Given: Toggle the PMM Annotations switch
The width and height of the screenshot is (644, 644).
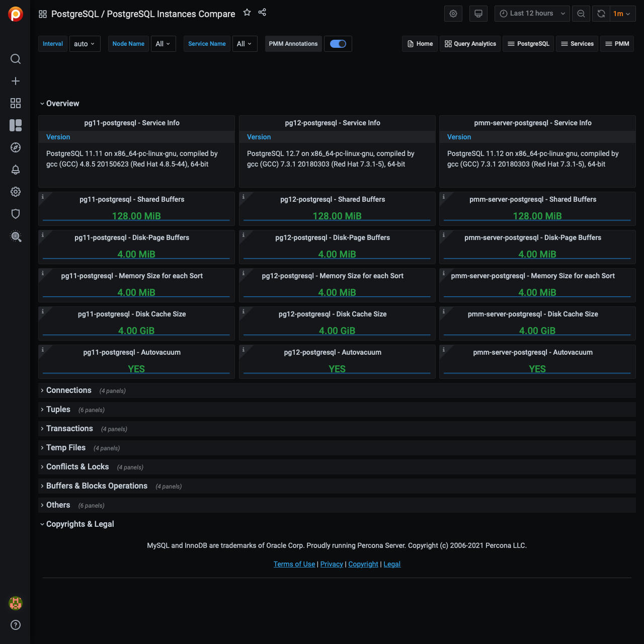Looking at the screenshot, I should pyautogui.click(x=338, y=44).
